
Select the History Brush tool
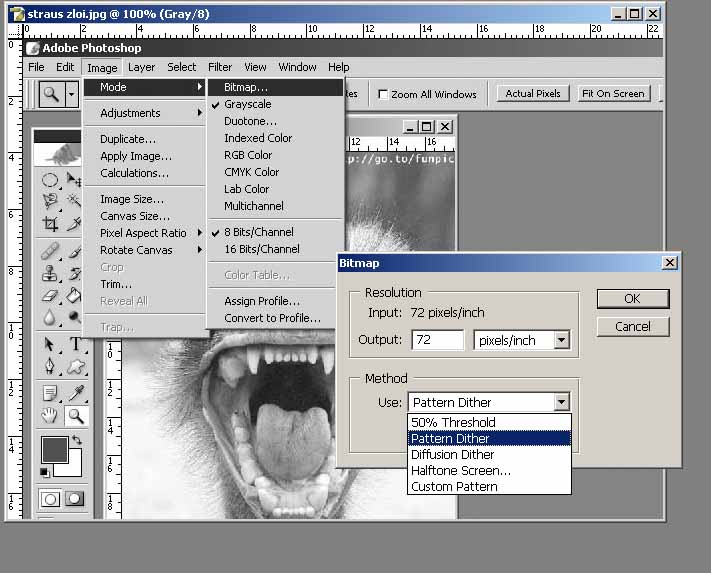point(74,273)
